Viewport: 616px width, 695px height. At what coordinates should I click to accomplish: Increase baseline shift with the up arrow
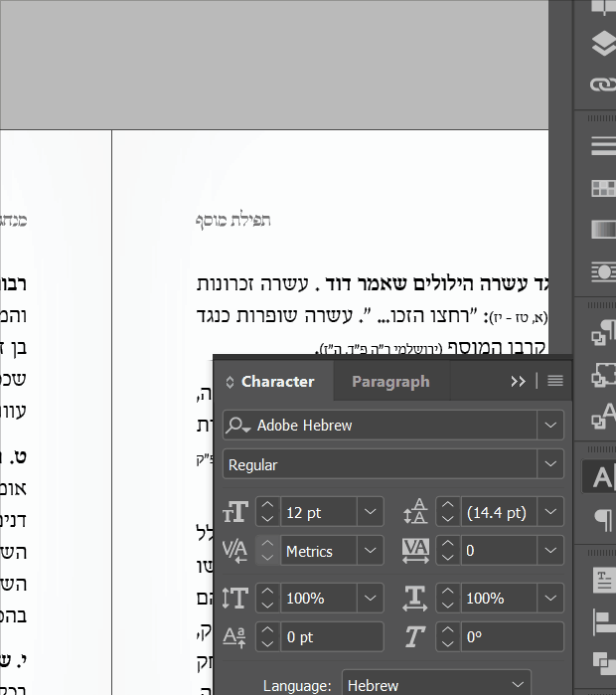267,630
